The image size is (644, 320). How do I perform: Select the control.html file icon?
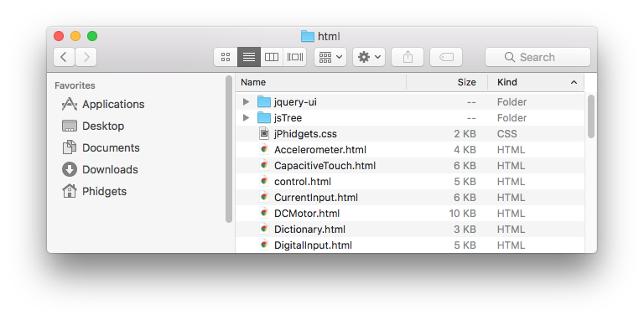point(264,181)
